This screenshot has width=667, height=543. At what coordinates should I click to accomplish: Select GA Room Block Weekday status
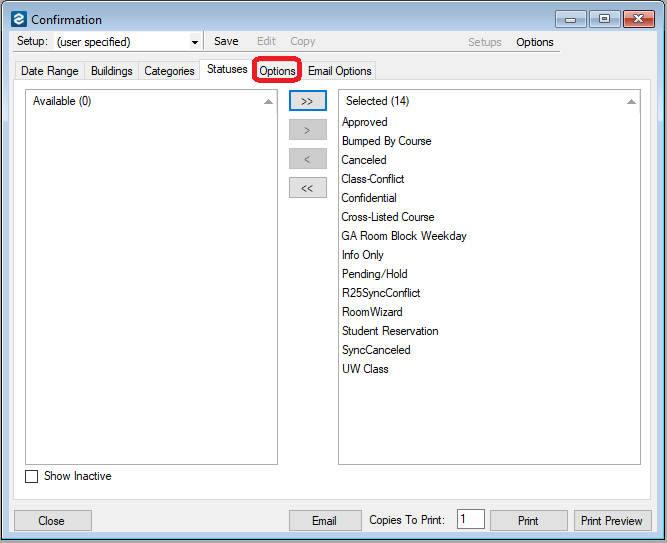click(404, 236)
